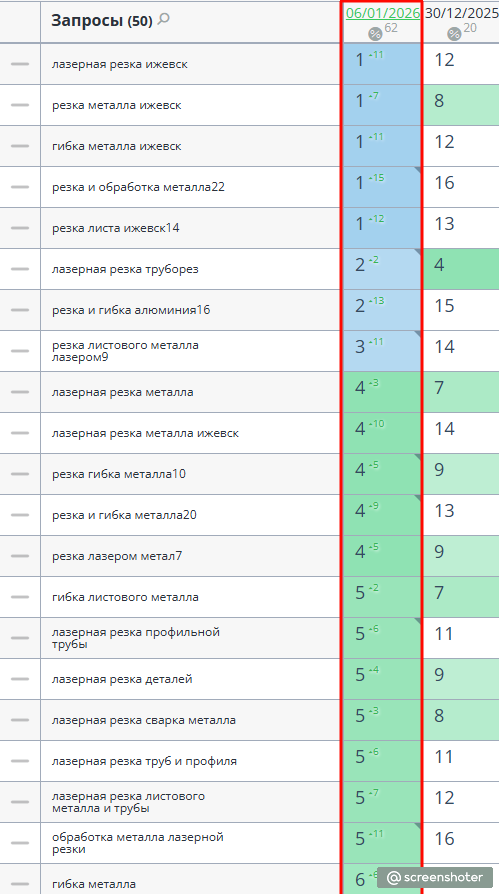Click position 4 cell for лазерная резка труборез
Viewport: 499px width, 894px height.
click(461, 269)
